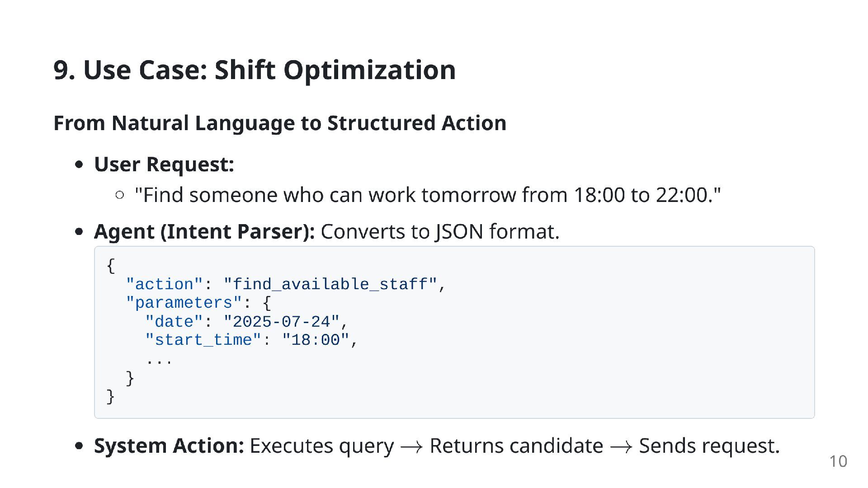
Task: Click the "Converts to JSON format." text
Action: click(x=440, y=232)
